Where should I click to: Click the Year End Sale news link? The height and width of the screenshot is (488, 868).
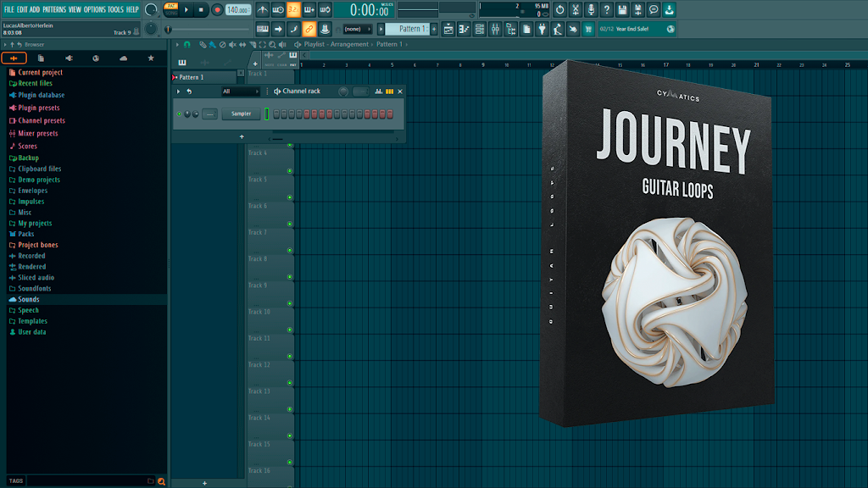(632, 29)
